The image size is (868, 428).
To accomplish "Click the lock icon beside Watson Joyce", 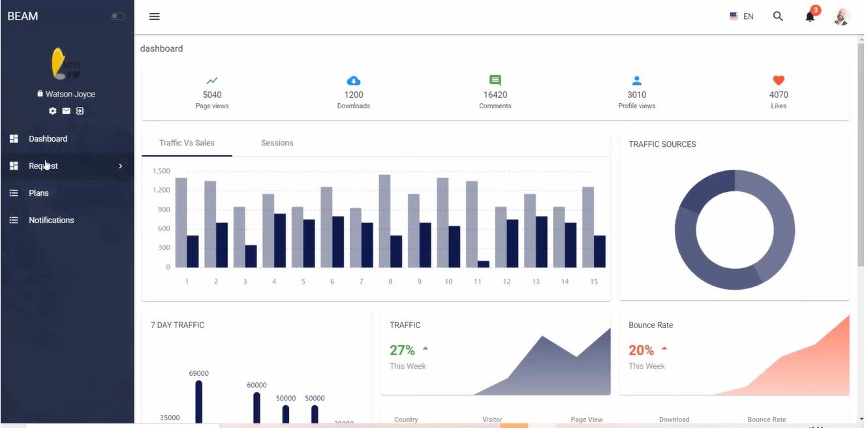I will click(40, 94).
